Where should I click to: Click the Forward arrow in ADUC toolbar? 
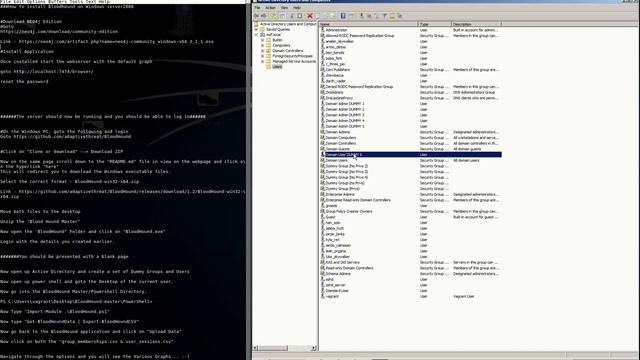(x=264, y=16)
